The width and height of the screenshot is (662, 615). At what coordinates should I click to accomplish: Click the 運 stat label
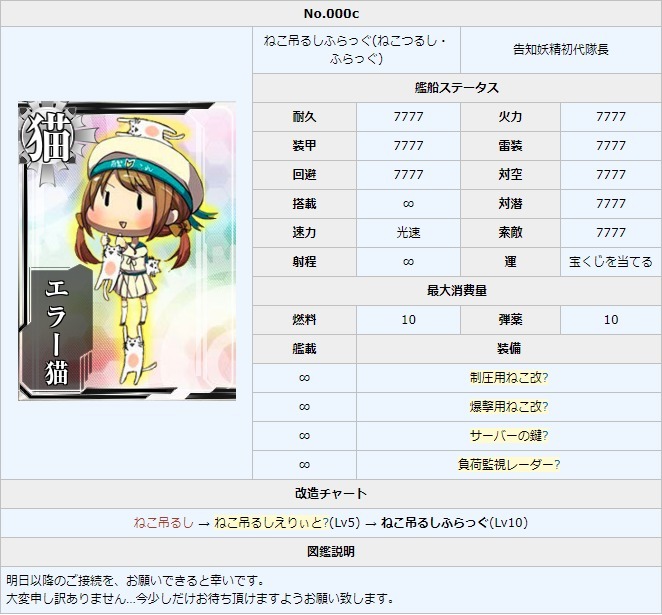click(510, 261)
